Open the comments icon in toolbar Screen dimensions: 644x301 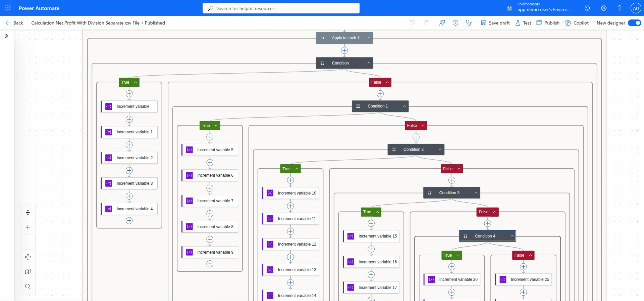[x=442, y=23]
